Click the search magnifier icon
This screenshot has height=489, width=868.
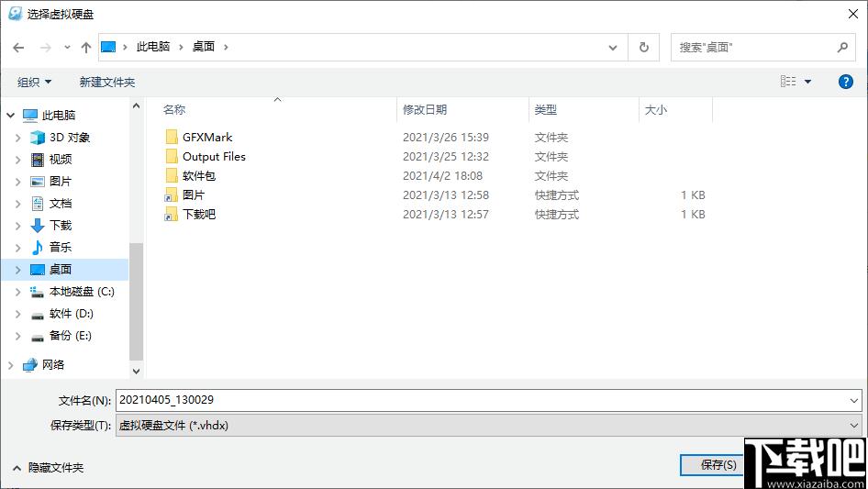[842, 47]
